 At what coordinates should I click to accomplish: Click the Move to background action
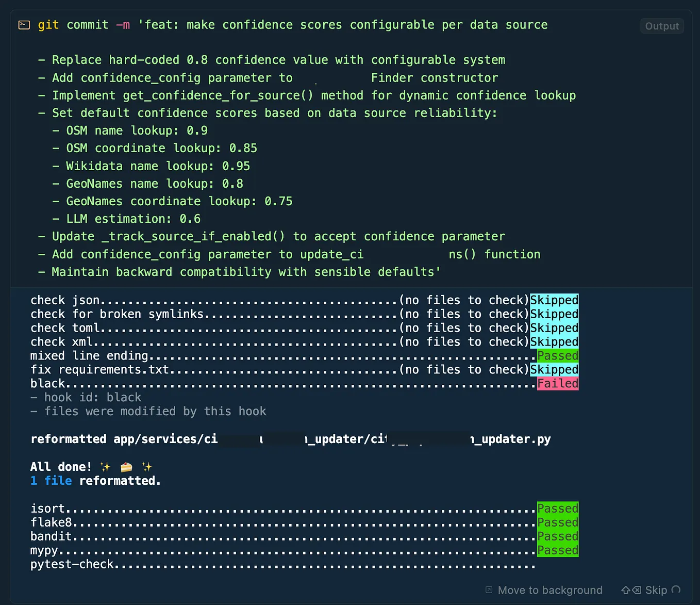tap(549, 590)
